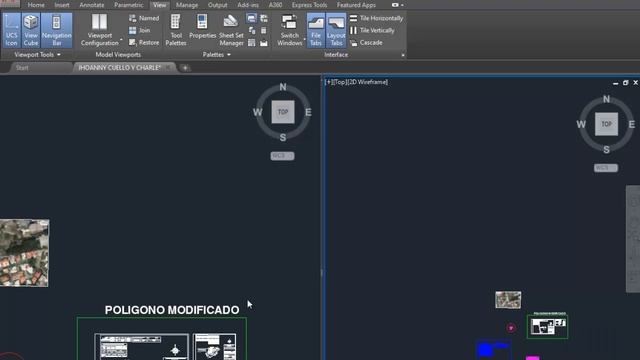This screenshot has height=360, width=640.
Task: Switch to the Insert ribbon tab
Action: pyautogui.click(x=62, y=5)
